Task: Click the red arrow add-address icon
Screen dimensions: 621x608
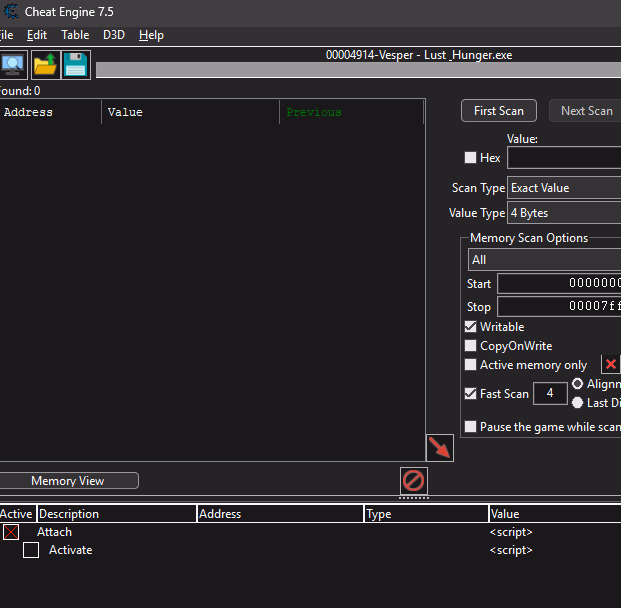Action: [x=439, y=447]
